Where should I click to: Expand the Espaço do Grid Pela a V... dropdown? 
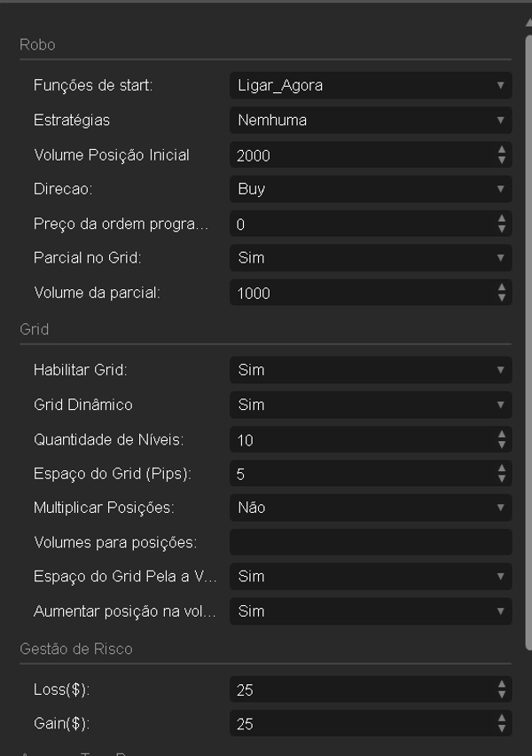(x=370, y=577)
